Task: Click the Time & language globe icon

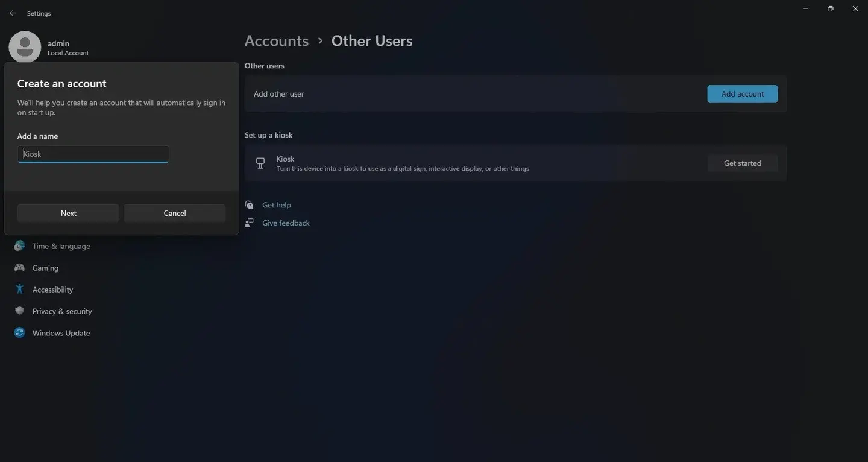Action: click(x=19, y=245)
